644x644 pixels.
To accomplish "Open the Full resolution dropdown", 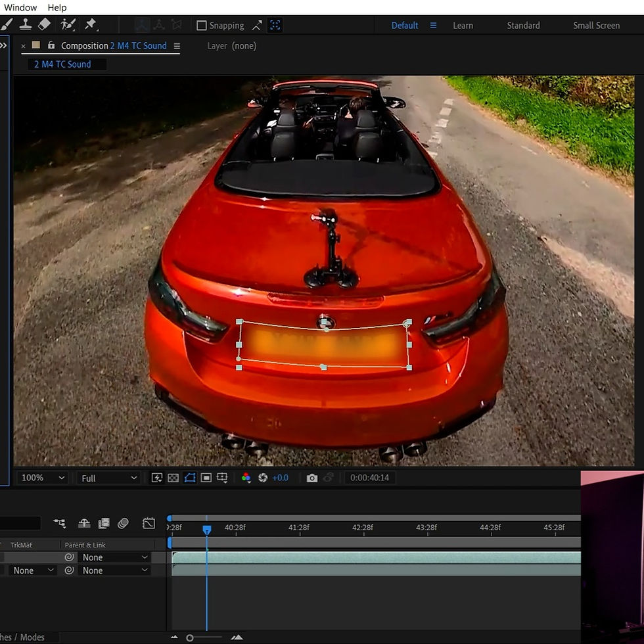I will pos(107,478).
